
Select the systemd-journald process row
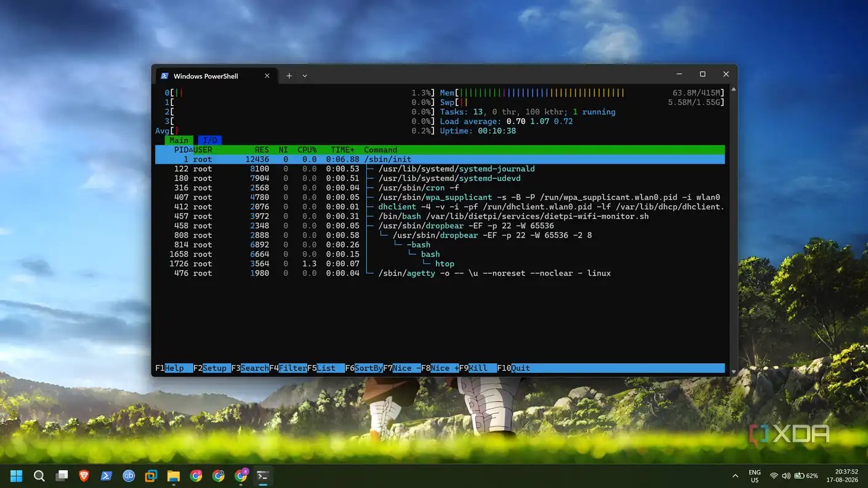(x=440, y=169)
